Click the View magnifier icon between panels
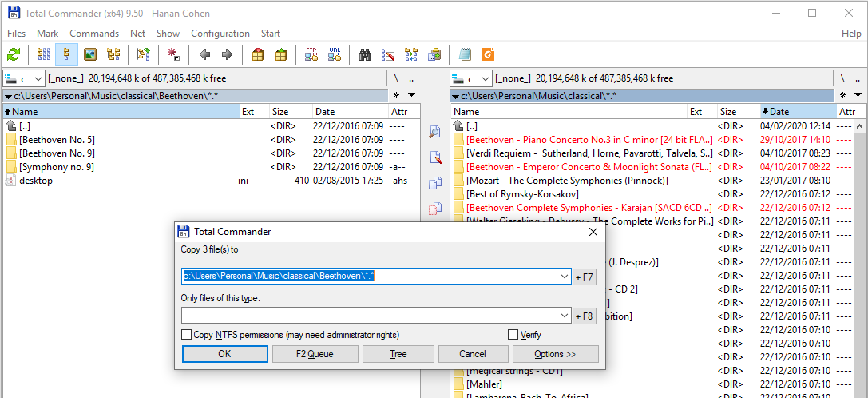Screen dimensions: 868x398 pyautogui.click(x=435, y=132)
